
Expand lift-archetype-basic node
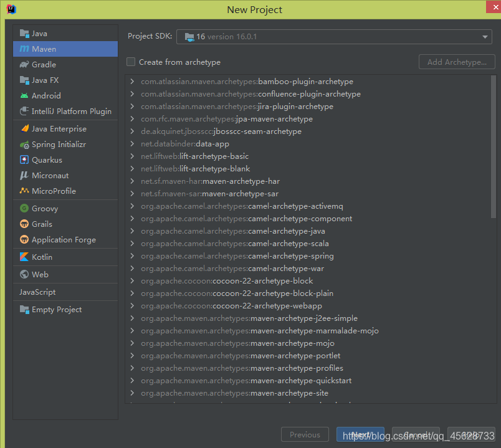click(132, 156)
